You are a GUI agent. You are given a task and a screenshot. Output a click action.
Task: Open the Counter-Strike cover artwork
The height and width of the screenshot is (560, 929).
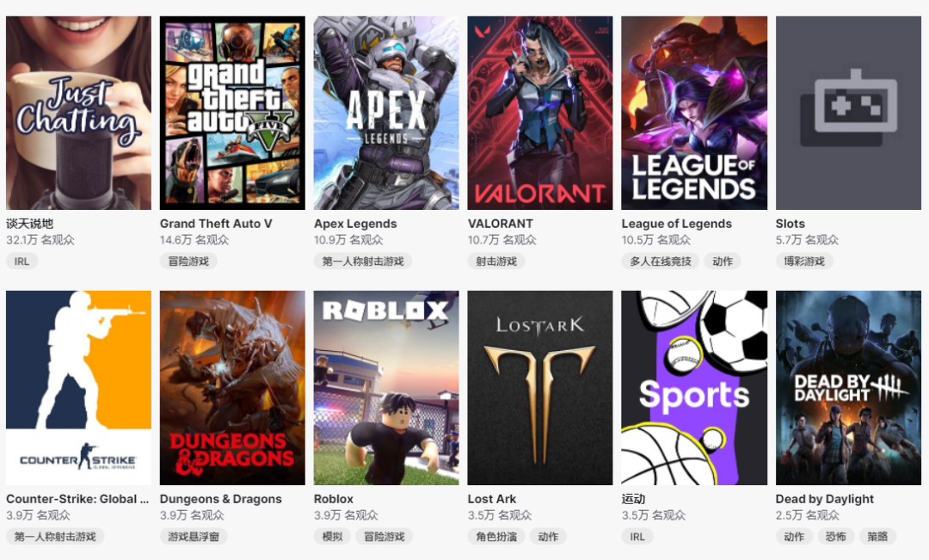[79, 388]
